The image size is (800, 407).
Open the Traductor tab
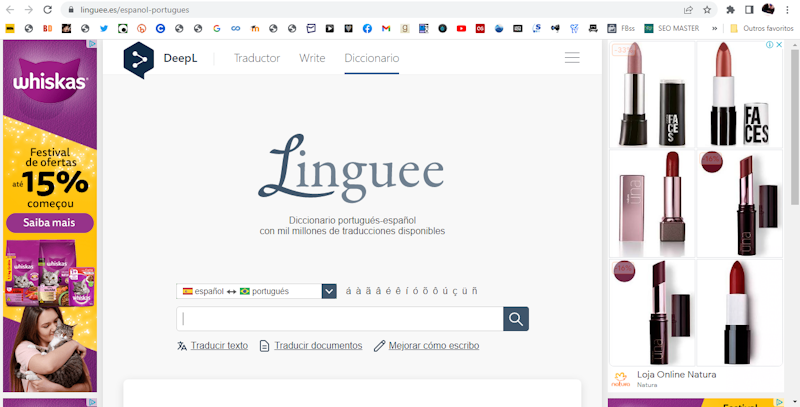(x=257, y=58)
